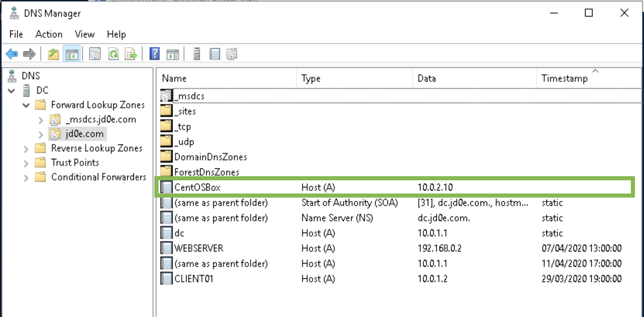Open Help using the question mark icon

(154, 54)
